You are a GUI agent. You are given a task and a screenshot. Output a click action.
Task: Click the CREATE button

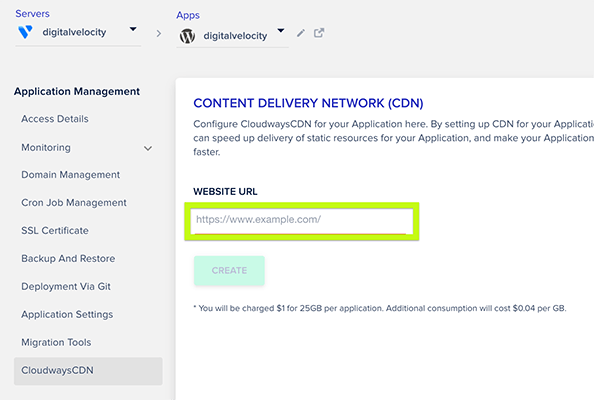(229, 270)
